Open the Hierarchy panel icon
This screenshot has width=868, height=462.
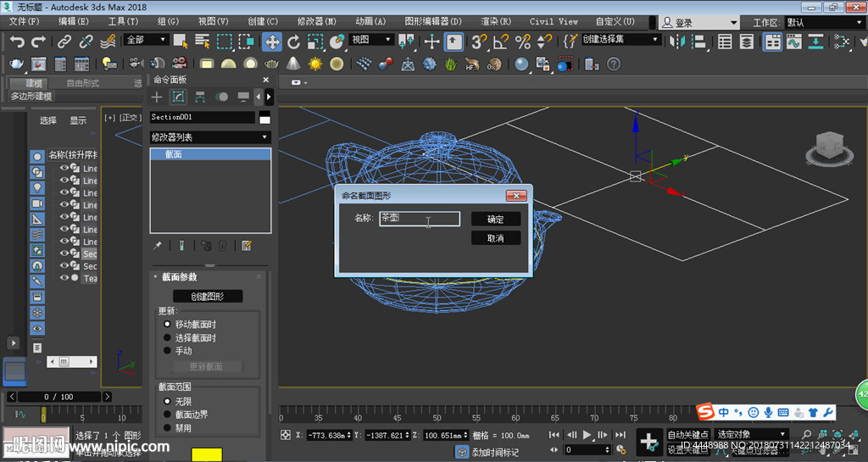[x=200, y=97]
